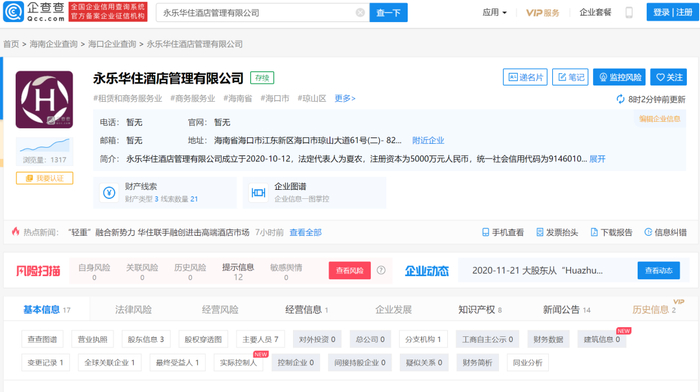The image size is (700, 392).
Task: Open the 应用 dropdown menu
Action: [x=494, y=13]
